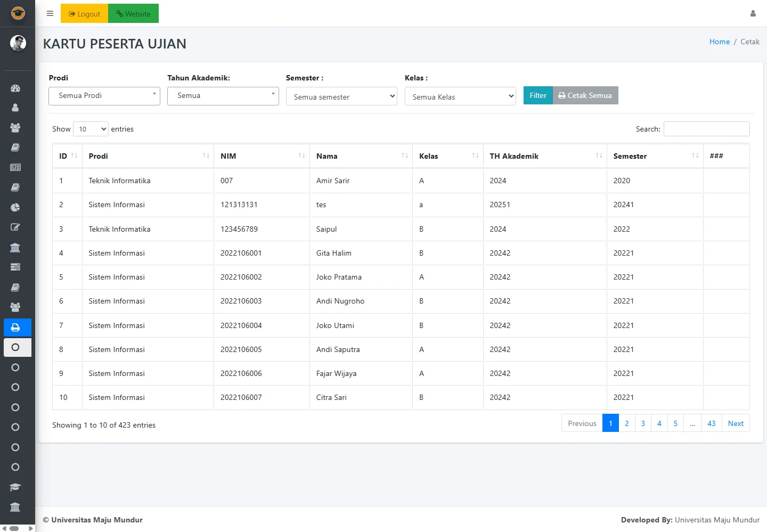This screenshot has width=767, height=532.
Task: Open the dashboard gauge icon in sidebar
Action: 15,88
